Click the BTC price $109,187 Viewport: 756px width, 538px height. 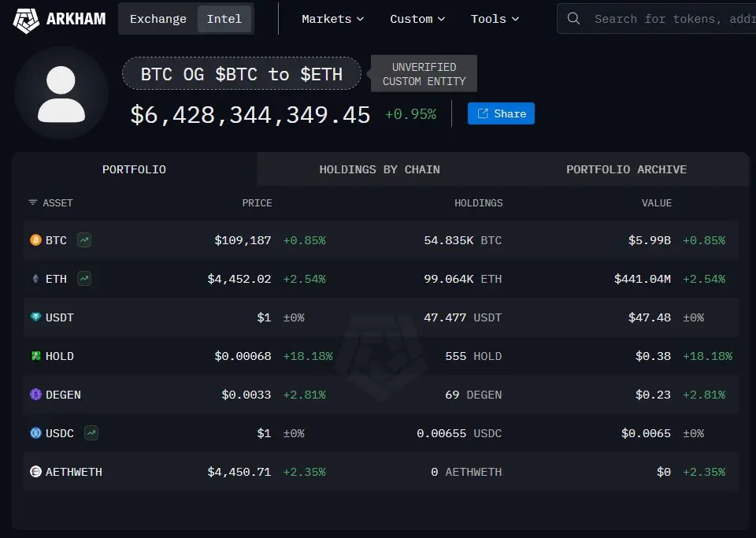pyautogui.click(x=243, y=240)
